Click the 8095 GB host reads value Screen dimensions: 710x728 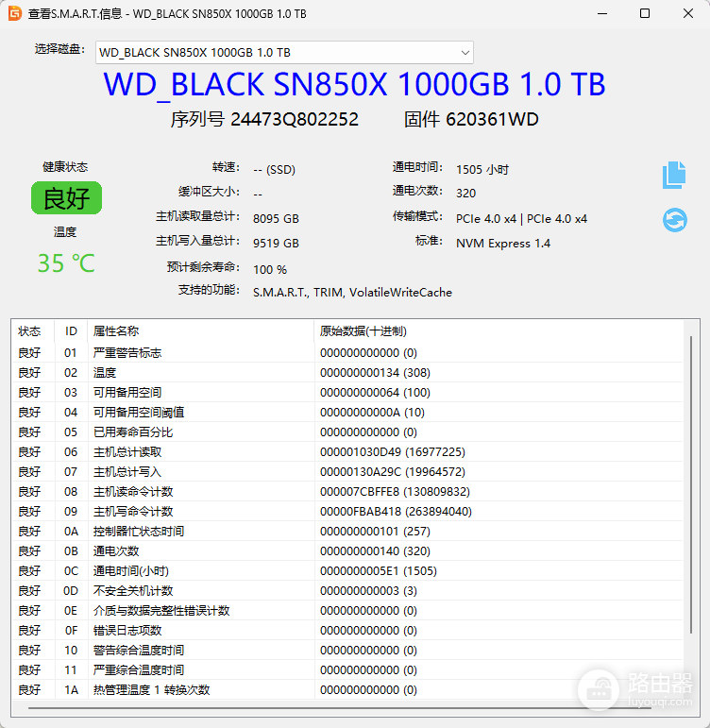click(x=276, y=219)
